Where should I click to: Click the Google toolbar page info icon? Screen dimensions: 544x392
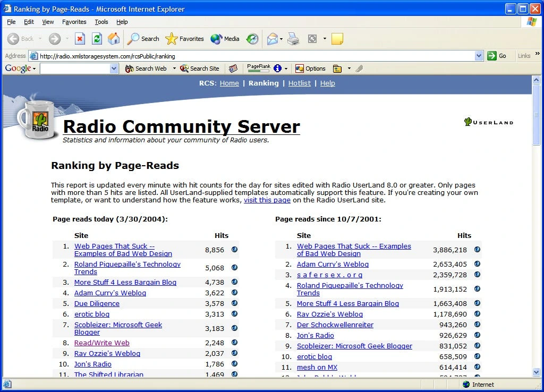tap(277, 69)
